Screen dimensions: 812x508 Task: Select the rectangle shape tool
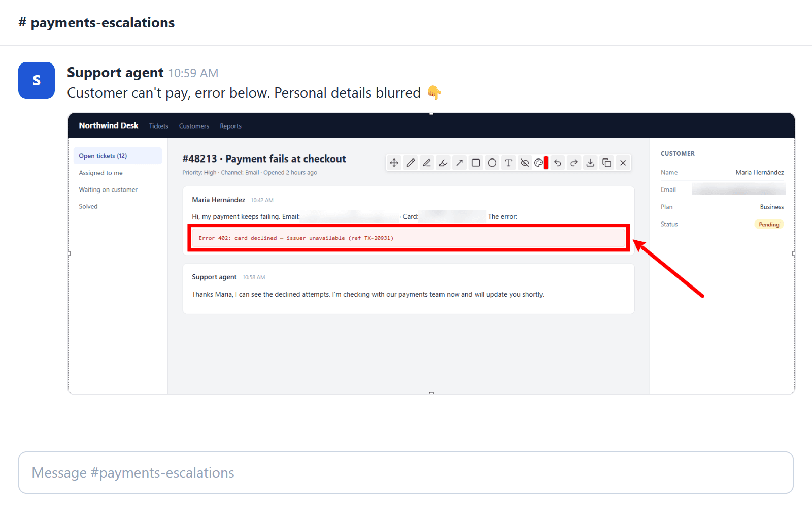click(476, 163)
